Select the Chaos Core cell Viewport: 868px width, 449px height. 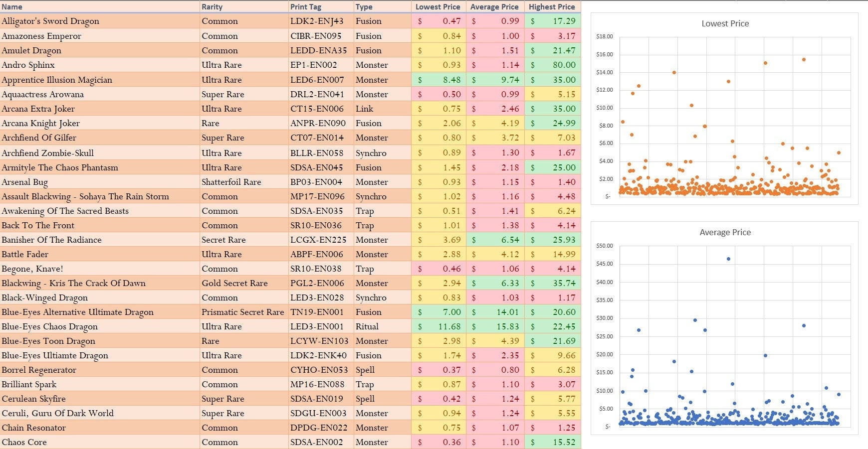click(100, 442)
